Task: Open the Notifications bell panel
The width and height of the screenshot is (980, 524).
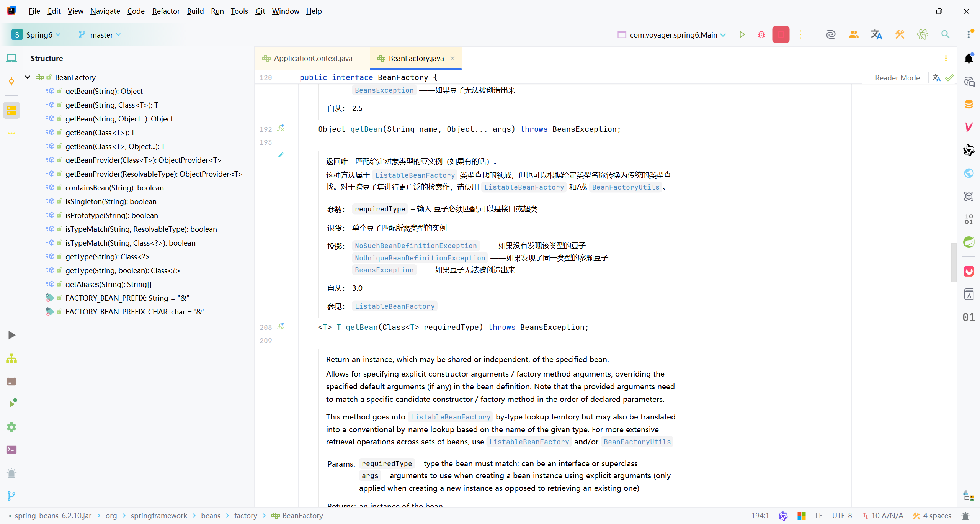Action: click(x=969, y=59)
